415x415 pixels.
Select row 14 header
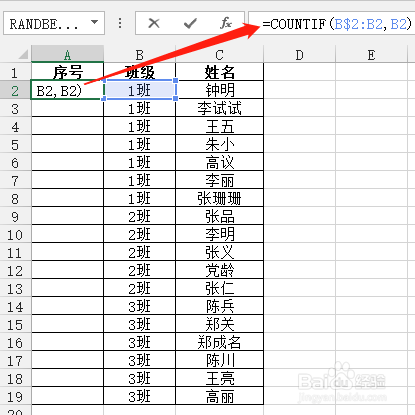tap(15, 306)
